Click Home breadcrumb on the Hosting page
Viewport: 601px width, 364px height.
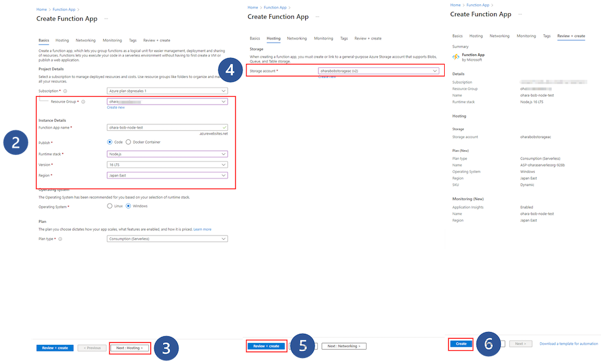pos(252,8)
